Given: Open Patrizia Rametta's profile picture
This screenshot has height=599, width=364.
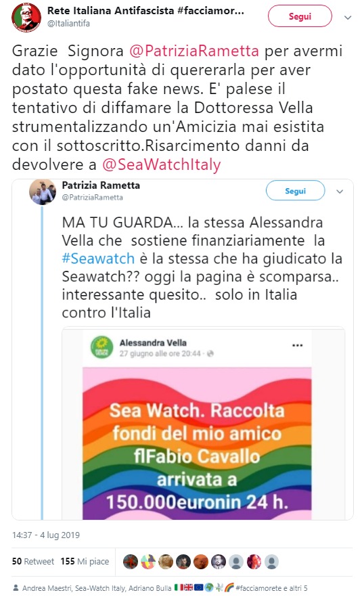Looking at the screenshot, I should [43, 192].
